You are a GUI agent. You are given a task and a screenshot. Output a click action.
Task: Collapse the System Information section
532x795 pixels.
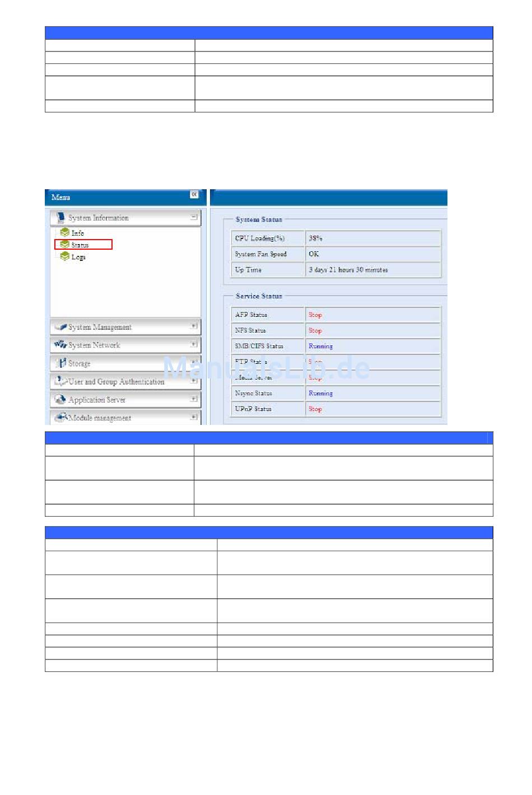pos(194,217)
